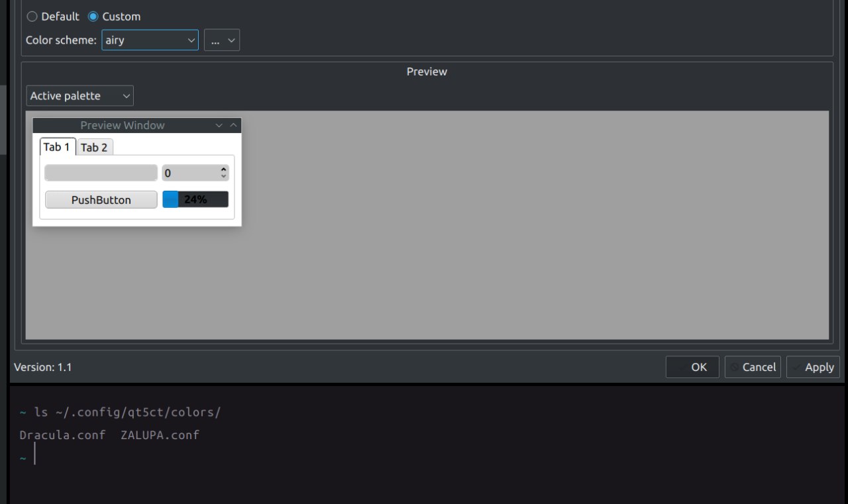Screen dimensions: 848x504
Task: Click the 24% progress bar
Action: click(x=195, y=199)
